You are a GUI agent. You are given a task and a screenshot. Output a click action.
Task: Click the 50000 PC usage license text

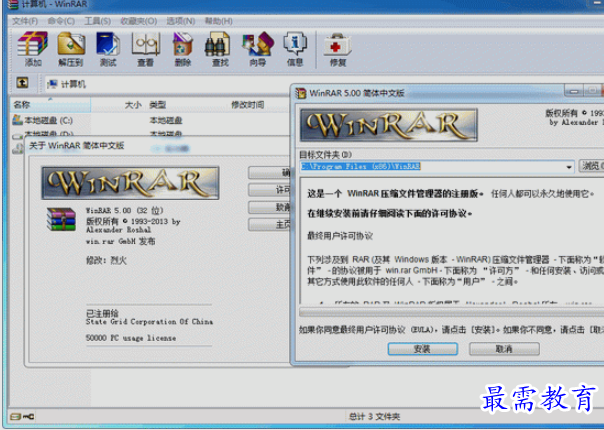point(131,338)
